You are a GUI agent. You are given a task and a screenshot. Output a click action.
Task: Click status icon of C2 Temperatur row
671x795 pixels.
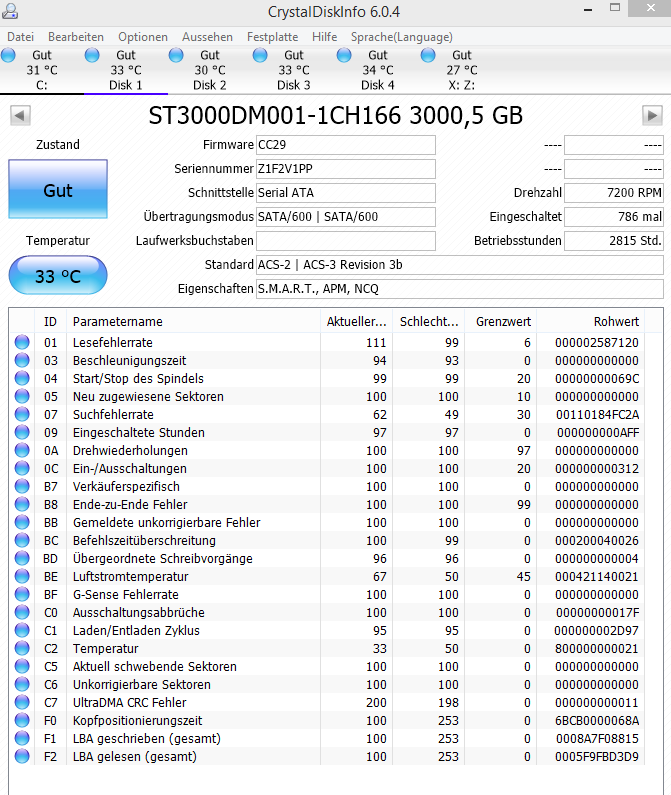22,648
